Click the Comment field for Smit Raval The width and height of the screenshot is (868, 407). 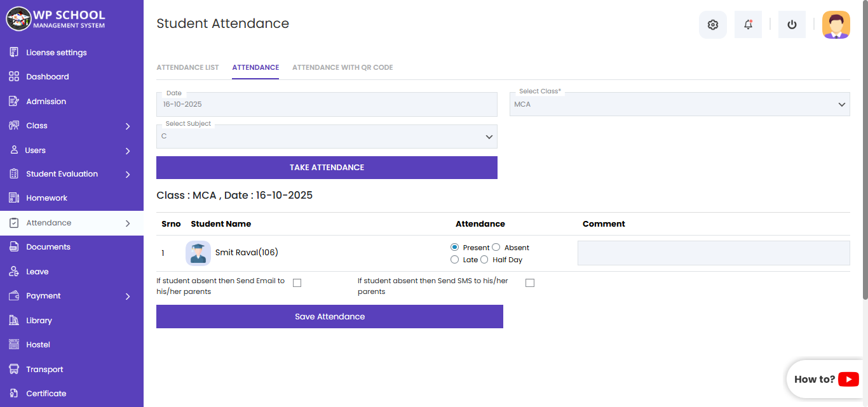(713, 253)
